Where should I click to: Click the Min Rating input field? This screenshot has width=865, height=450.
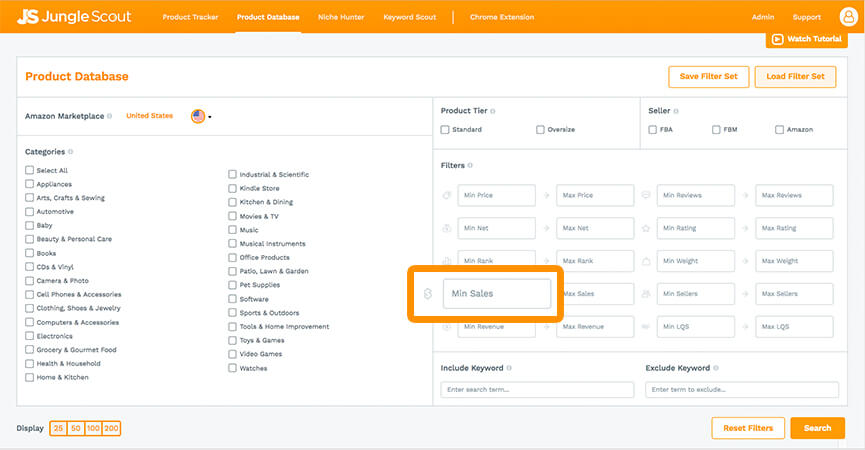click(696, 228)
